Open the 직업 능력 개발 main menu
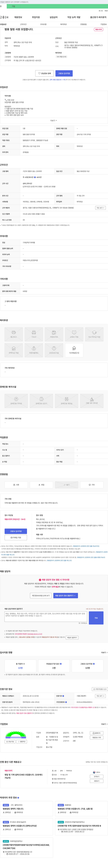This screenshot has width=108, height=868. point(74,17)
